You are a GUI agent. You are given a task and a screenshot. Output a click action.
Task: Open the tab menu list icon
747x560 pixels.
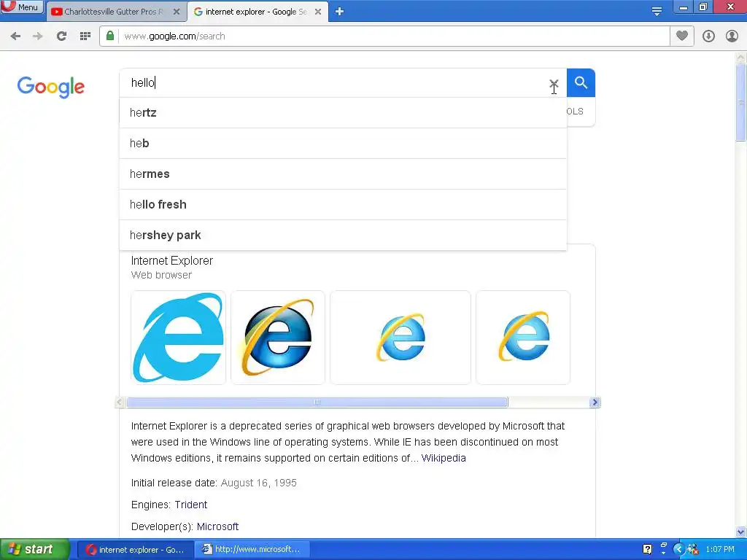657,12
